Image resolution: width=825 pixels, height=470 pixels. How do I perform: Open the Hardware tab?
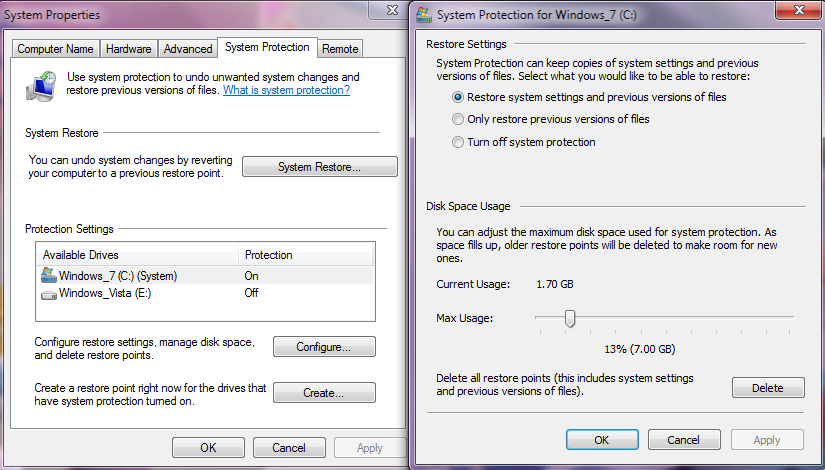coord(128,49)
